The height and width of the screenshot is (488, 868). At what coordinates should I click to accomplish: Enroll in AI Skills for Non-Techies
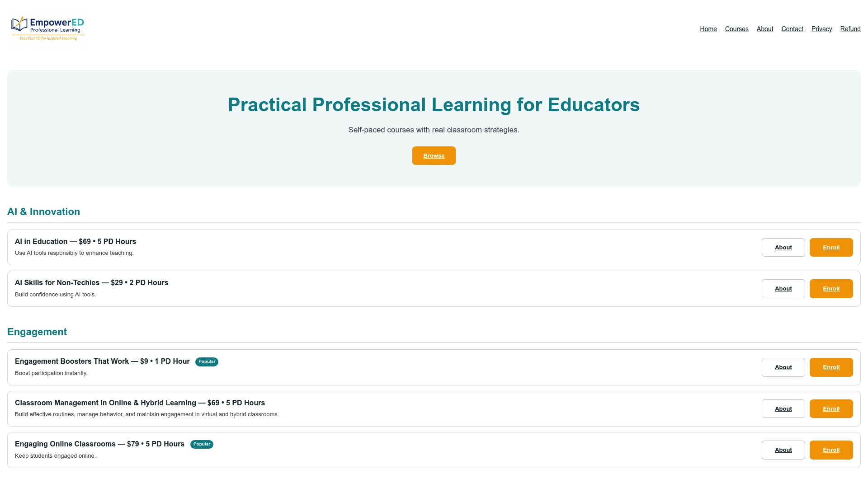pyautogui.click(x=831, y=289)
